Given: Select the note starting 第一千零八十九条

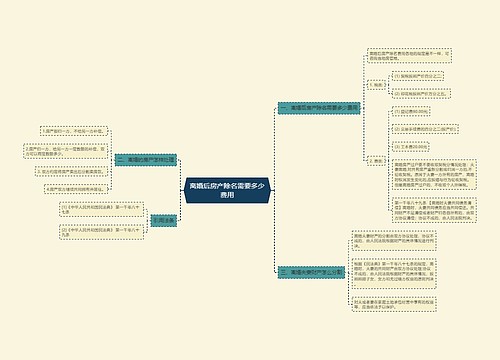Looking at the screenshot, I should tap(434, 210).
